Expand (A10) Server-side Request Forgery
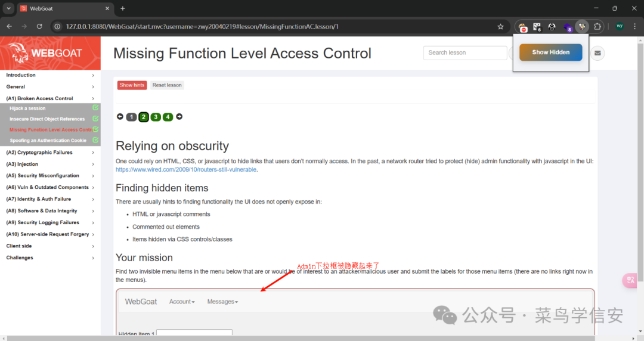This screenshot has width=644, height=341. pyautogui.click(x=50, y=234)
